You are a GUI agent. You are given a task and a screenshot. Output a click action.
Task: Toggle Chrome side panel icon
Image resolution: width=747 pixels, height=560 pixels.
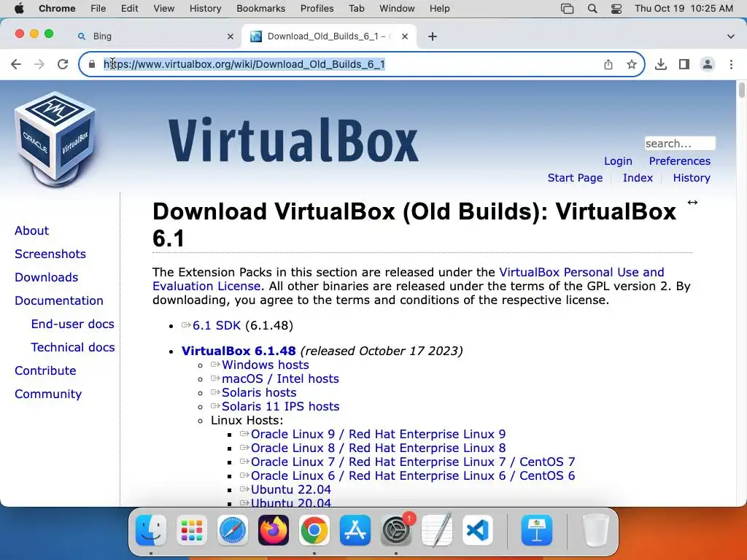point(684,64)
